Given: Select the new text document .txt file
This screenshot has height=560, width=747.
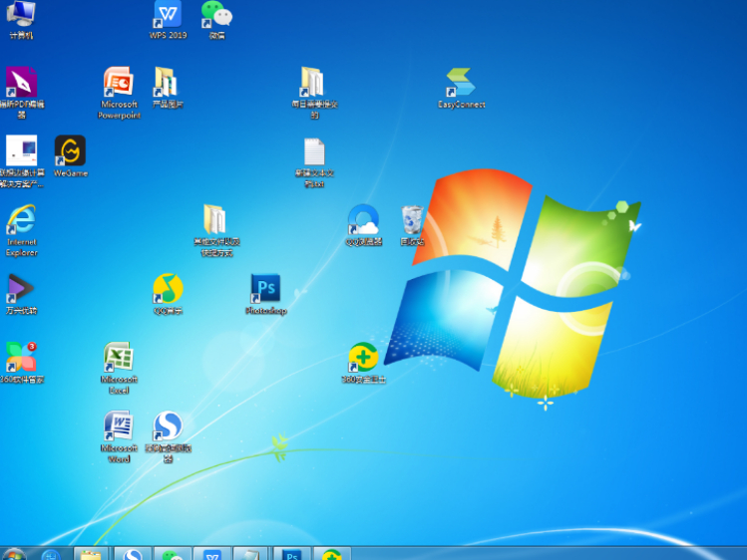Looking at the screenshot, I should [x=314, y=161].
